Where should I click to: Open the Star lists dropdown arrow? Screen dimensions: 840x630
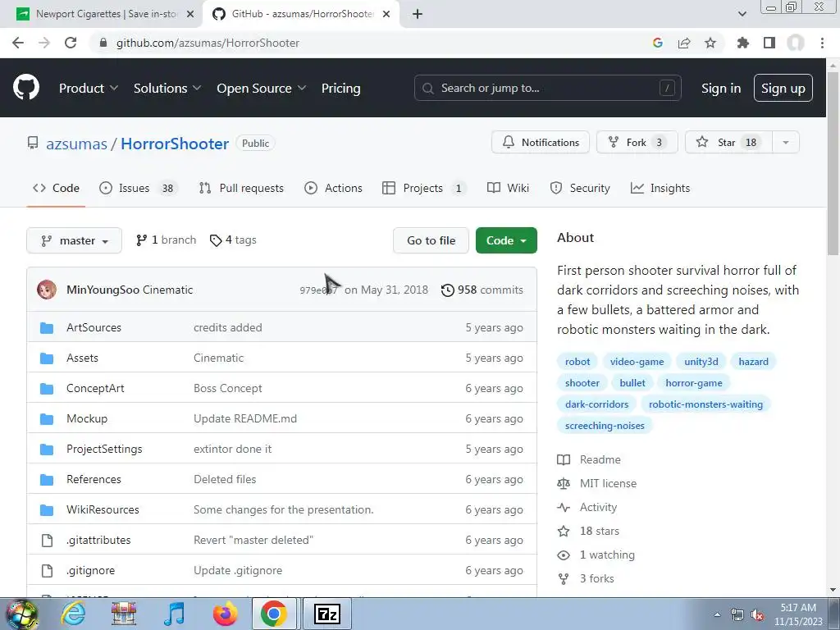(x=786, y=143)
